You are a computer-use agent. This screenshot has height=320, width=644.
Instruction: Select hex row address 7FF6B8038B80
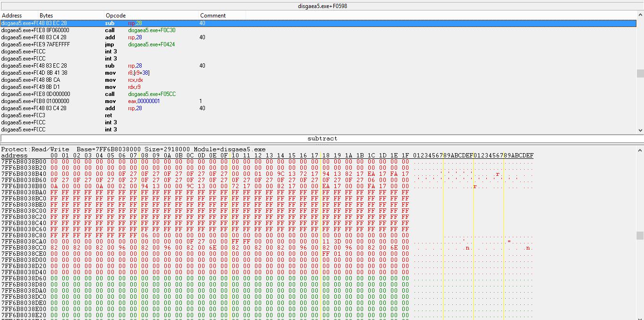(24, 186)
